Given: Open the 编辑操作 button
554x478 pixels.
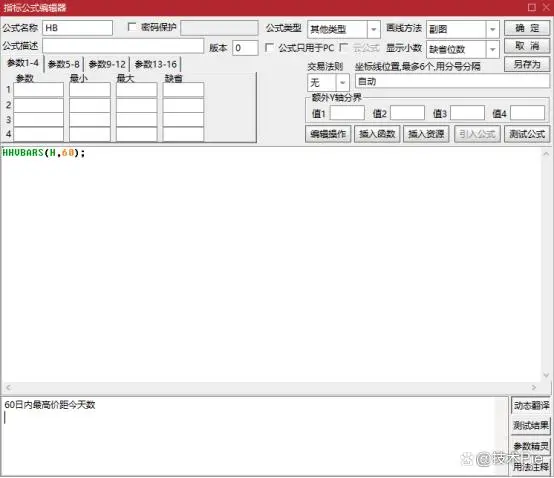Looking at the screenshot, I should [328, 134].
